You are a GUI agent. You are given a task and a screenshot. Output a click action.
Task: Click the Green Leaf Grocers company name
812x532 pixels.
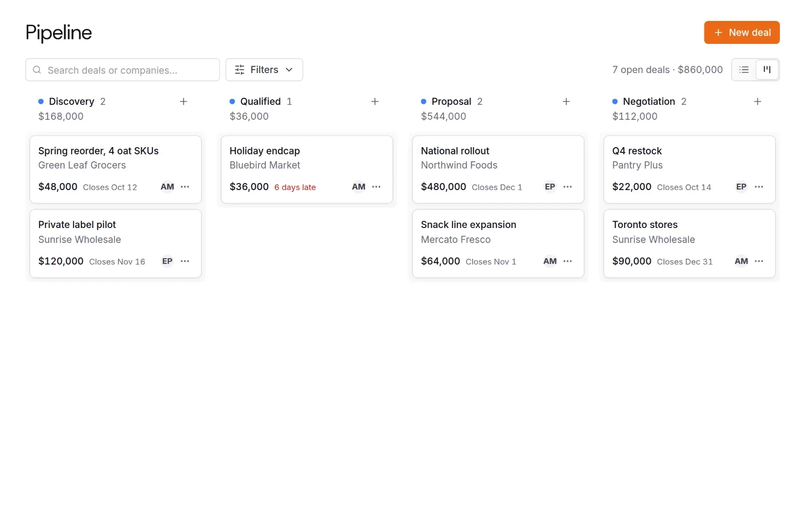click(82, 165)
